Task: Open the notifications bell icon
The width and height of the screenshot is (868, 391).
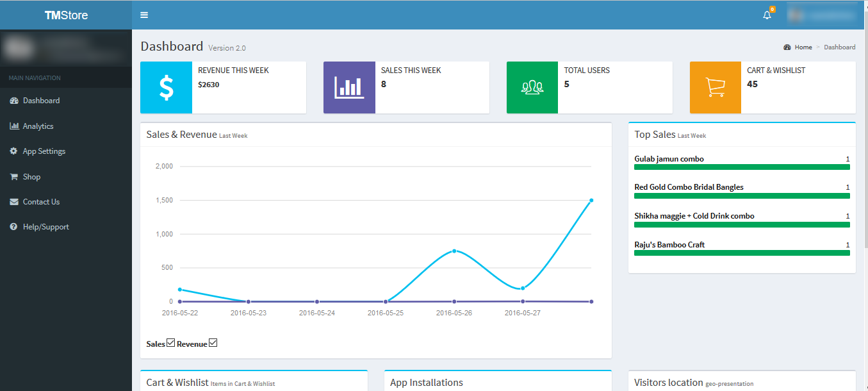Action: [767, 15]
